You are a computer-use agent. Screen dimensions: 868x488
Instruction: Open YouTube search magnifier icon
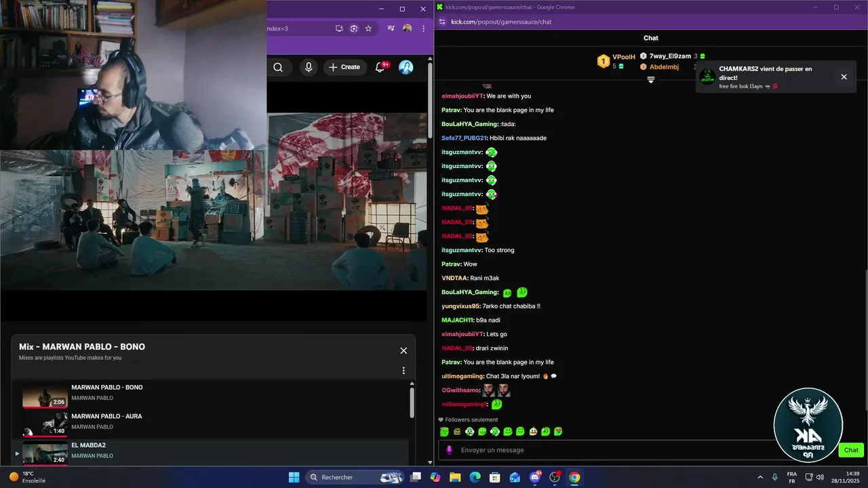278,67
